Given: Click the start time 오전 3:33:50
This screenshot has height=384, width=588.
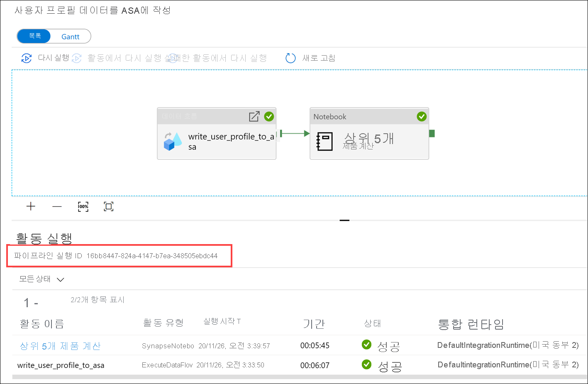Looking at the screenshot, I should coord(230,365).
